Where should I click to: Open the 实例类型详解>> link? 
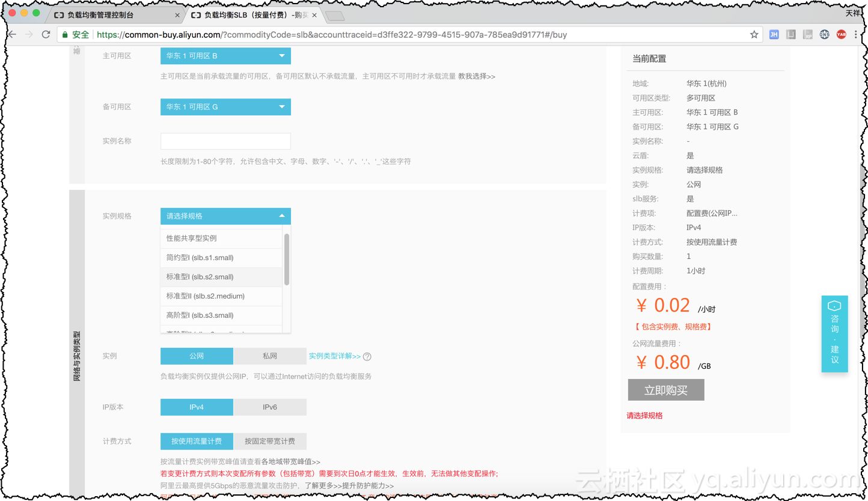335,356
